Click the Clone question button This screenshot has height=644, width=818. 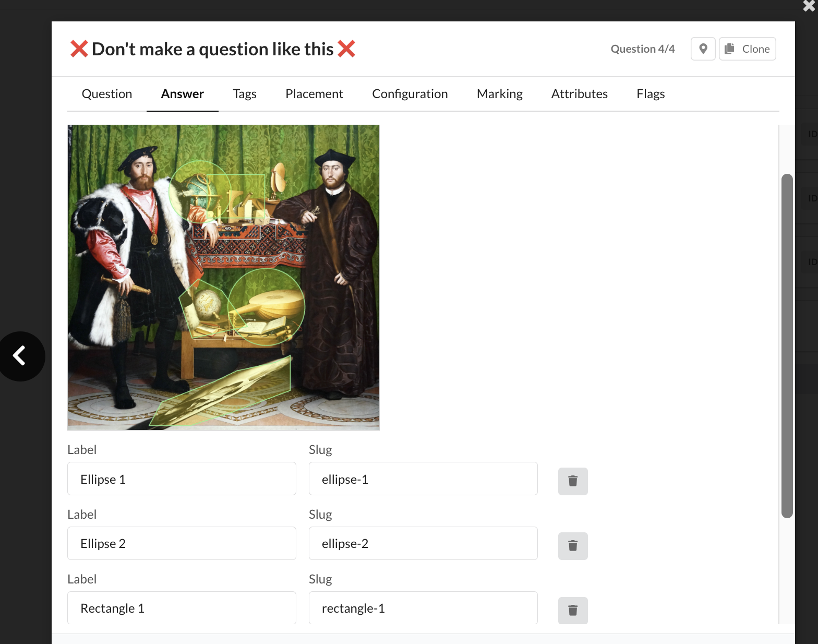(x=747, y=49)
